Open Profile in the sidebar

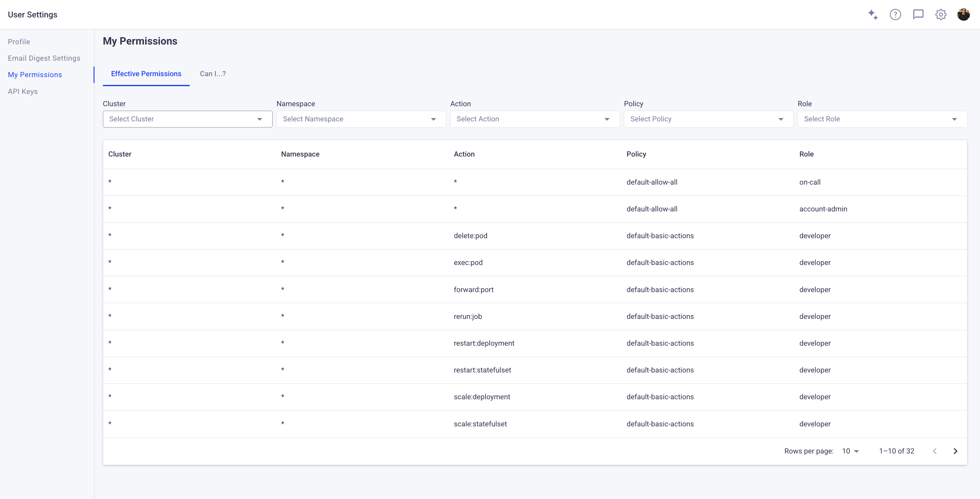tap(19, 42)
